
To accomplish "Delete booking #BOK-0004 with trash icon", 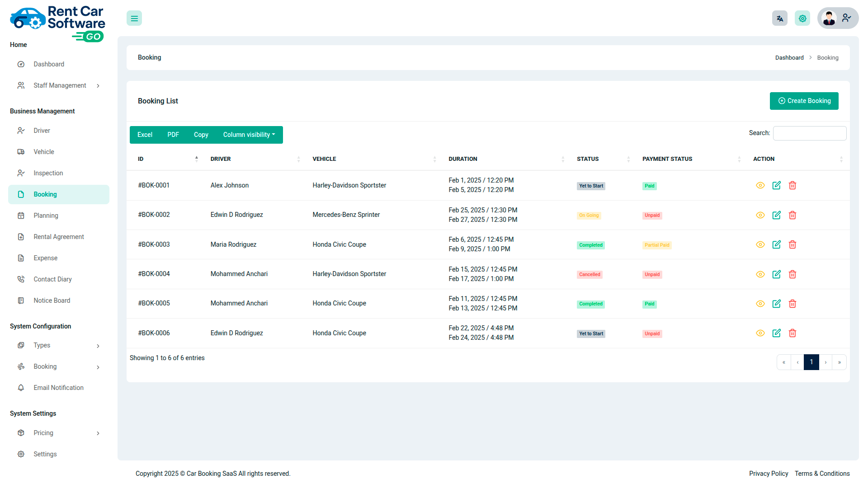I will coord(793,274).
